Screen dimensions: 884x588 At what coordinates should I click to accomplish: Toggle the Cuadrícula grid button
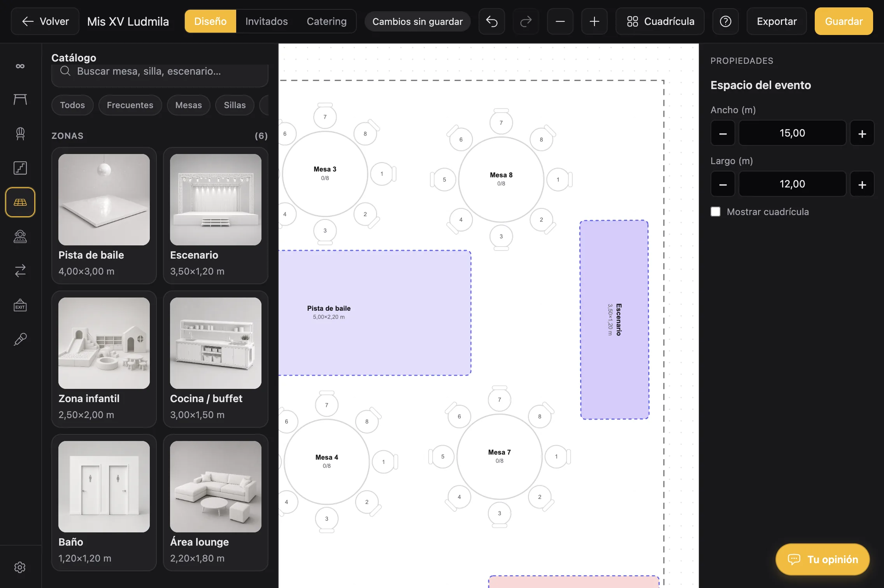coord(660,21)
